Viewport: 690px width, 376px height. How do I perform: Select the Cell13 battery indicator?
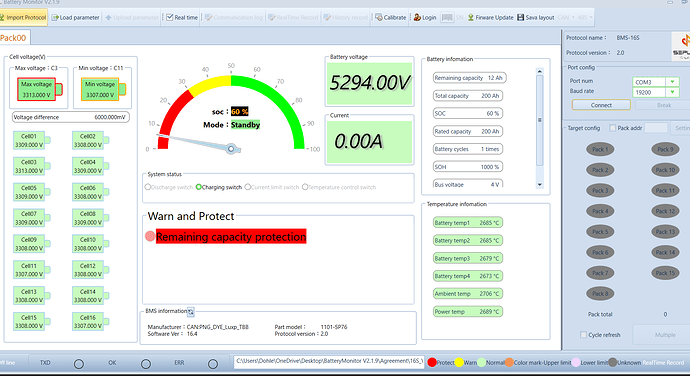32,296
